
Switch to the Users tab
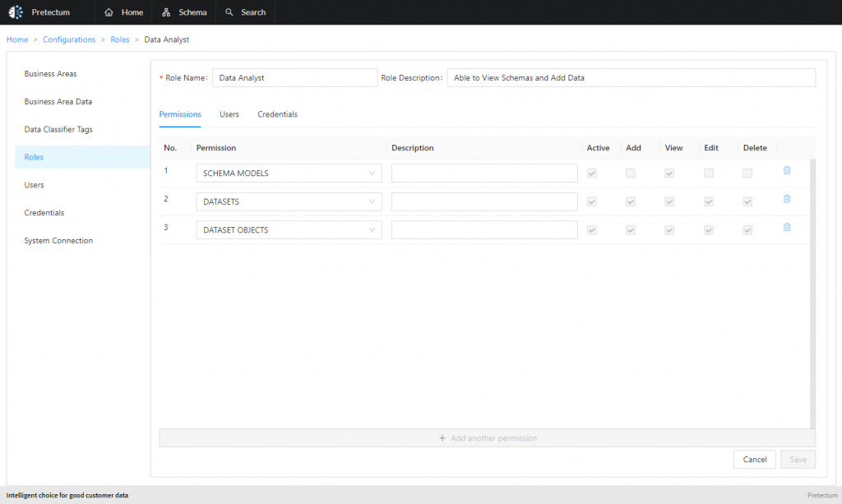[229, 114]
